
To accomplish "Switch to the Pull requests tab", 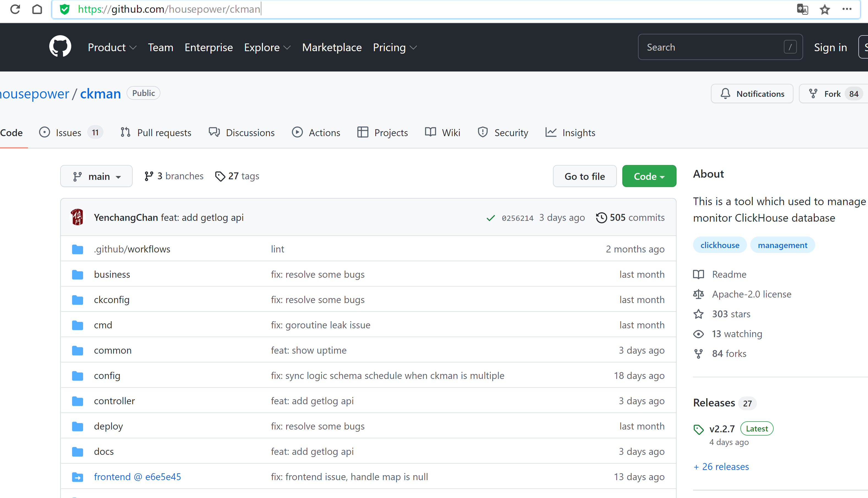I will 156,132.
